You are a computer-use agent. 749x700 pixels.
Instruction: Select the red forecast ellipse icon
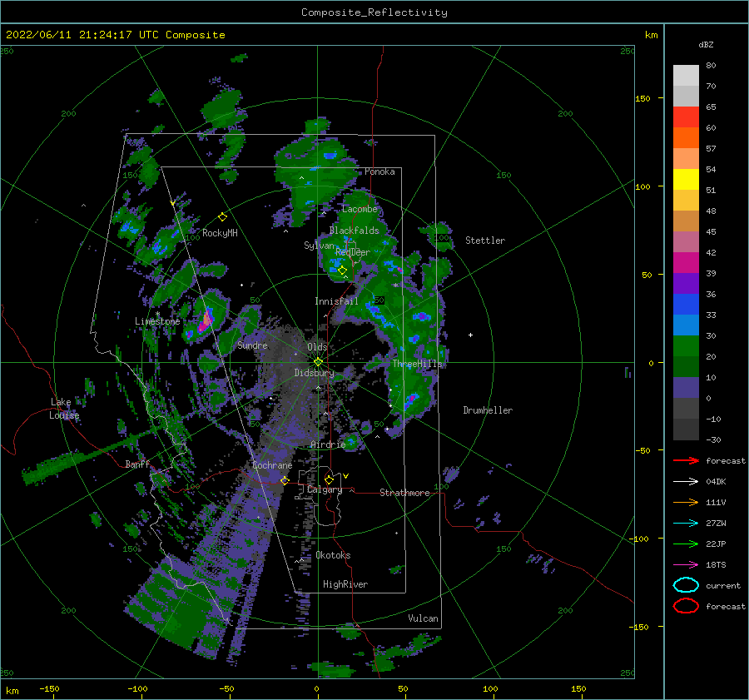click(686, 606)
